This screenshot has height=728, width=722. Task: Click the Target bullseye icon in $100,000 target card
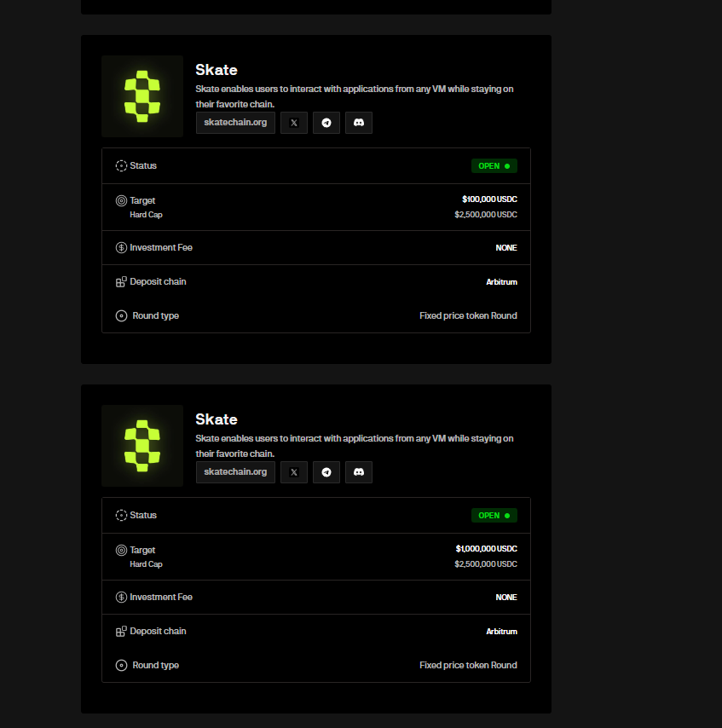[121, 200]
